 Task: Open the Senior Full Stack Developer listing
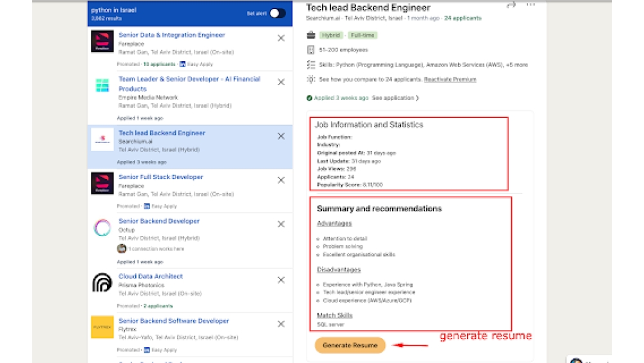(160, 177)
